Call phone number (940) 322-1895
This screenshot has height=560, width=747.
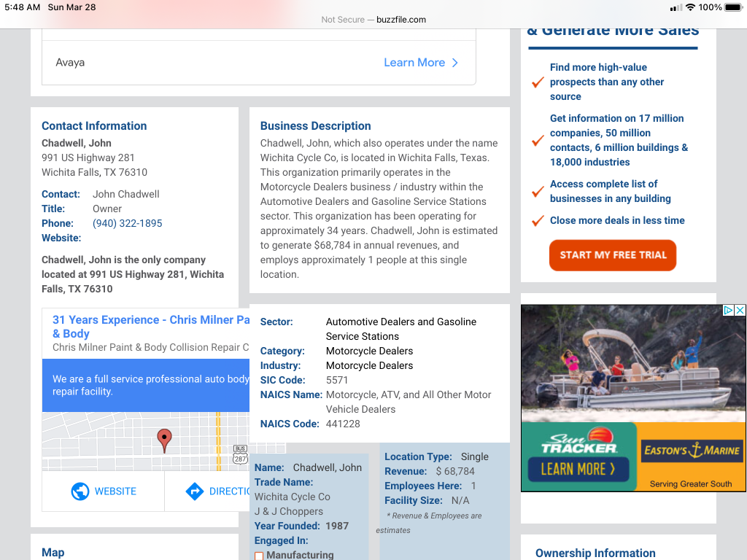(128, 223)
